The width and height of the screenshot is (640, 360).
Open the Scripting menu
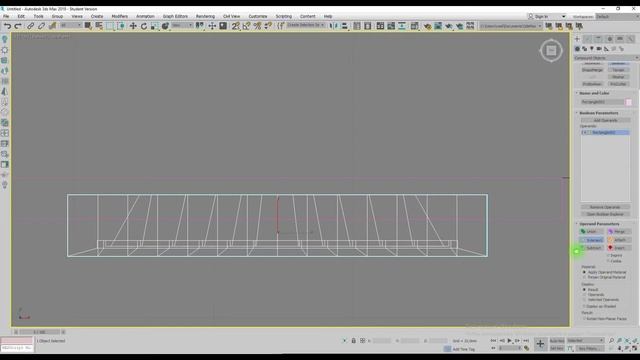(x=283, y=16)
